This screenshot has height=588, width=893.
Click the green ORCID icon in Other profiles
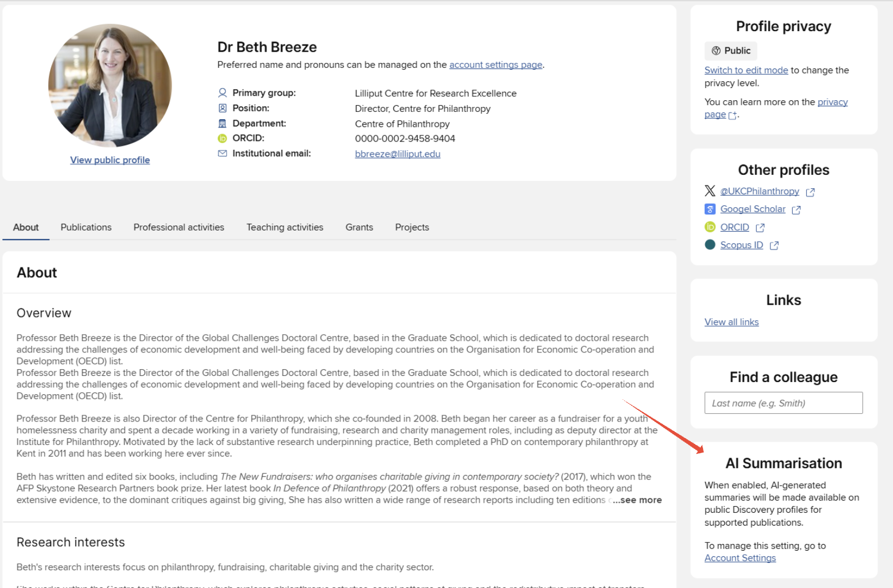coord(710,227)
